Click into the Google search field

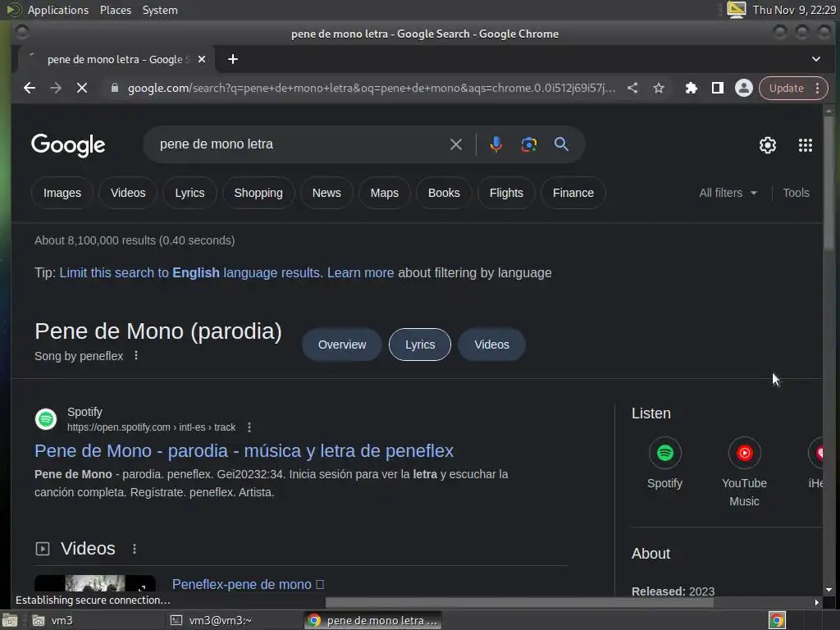pyautogui.click(x=300, y=144)
